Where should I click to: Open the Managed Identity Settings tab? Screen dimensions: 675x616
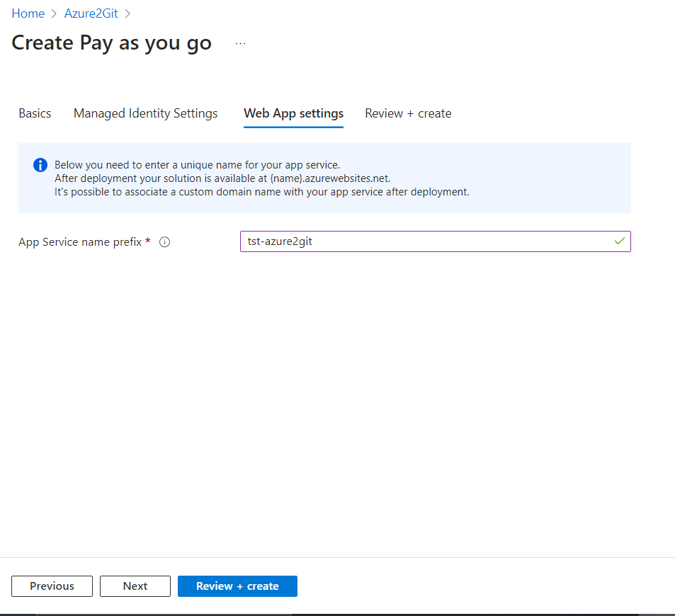145,113
